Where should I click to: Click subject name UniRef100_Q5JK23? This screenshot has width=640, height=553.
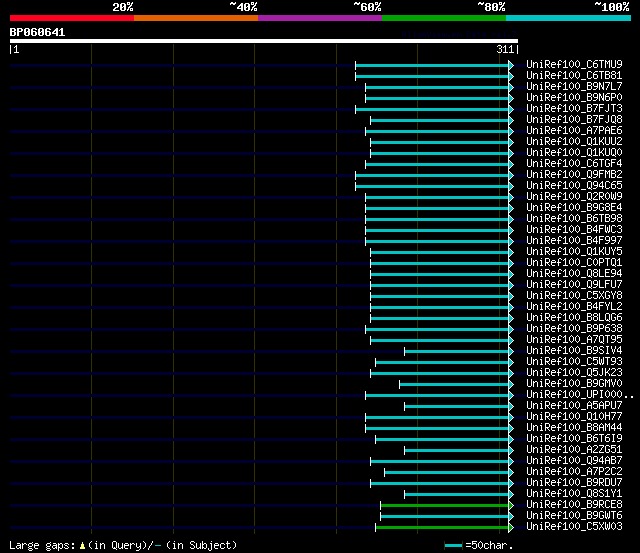pyautogui.click(x=574, y=373)
